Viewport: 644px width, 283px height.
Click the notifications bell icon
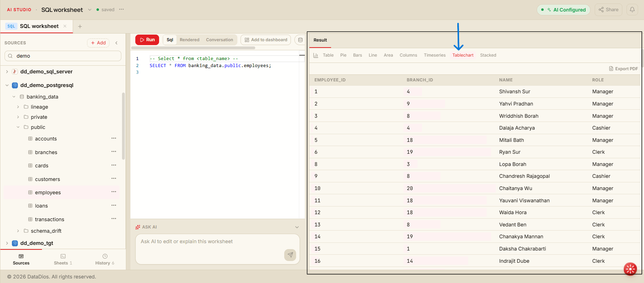click(632, 10)
